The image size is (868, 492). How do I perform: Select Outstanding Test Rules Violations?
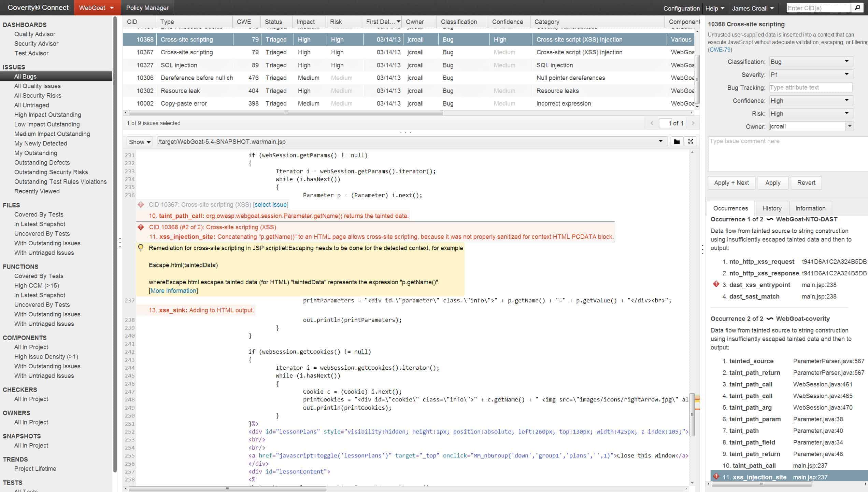[60, 182]
